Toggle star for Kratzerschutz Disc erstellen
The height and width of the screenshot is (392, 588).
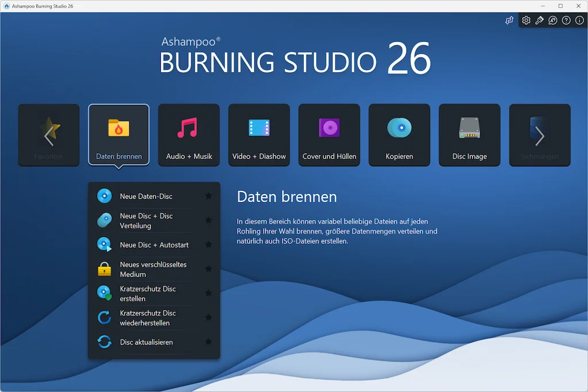208,293
